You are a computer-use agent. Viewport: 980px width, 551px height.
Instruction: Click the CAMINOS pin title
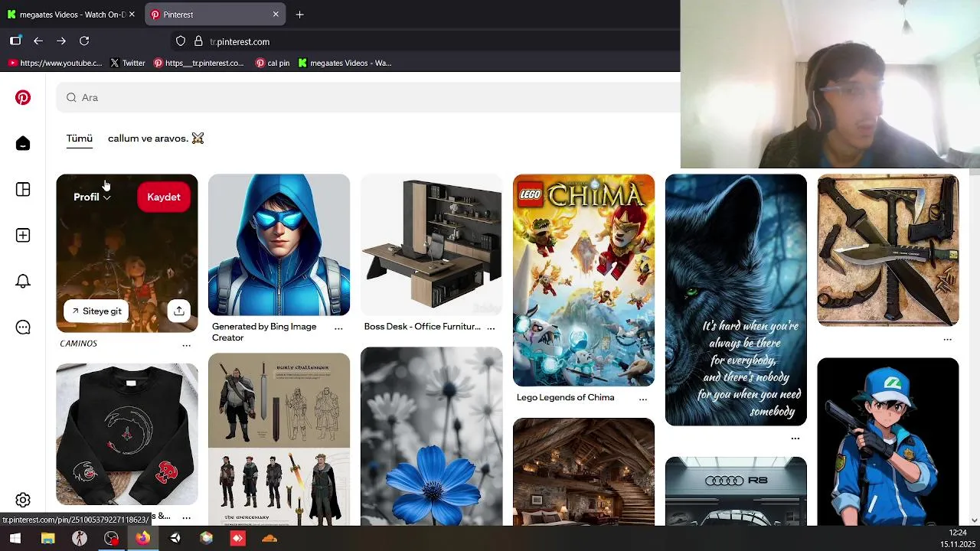(78, 344)
